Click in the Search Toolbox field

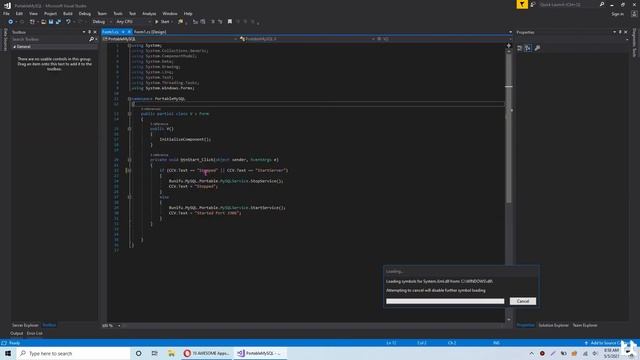[50, 39]
